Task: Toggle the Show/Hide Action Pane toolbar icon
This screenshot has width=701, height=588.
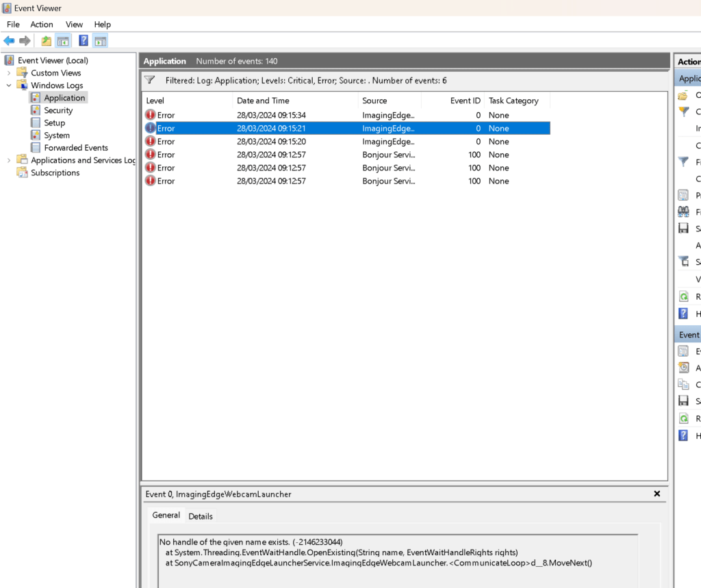Action: [x=100, y=41]
